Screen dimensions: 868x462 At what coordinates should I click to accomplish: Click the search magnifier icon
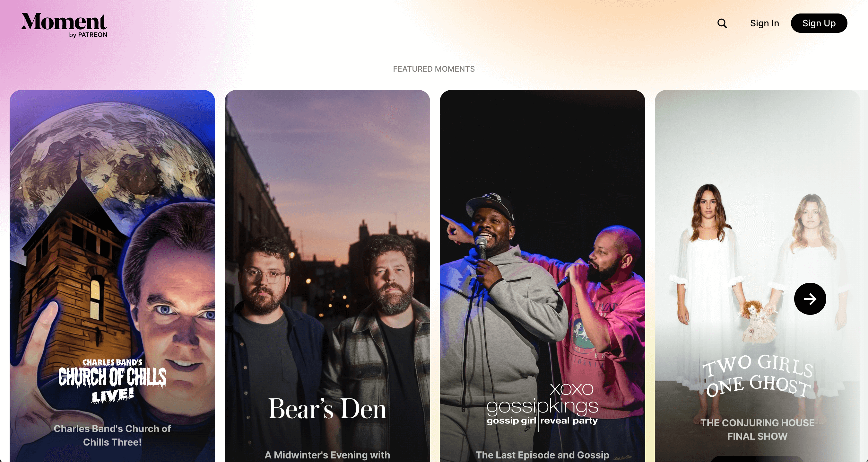[722, 23]
